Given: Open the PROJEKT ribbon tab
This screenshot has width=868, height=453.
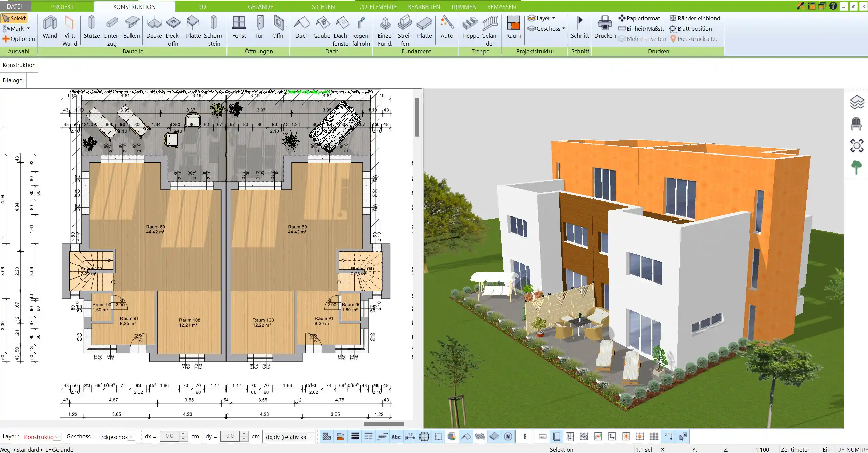Looking at the screenshot, I should click(62, 6).
